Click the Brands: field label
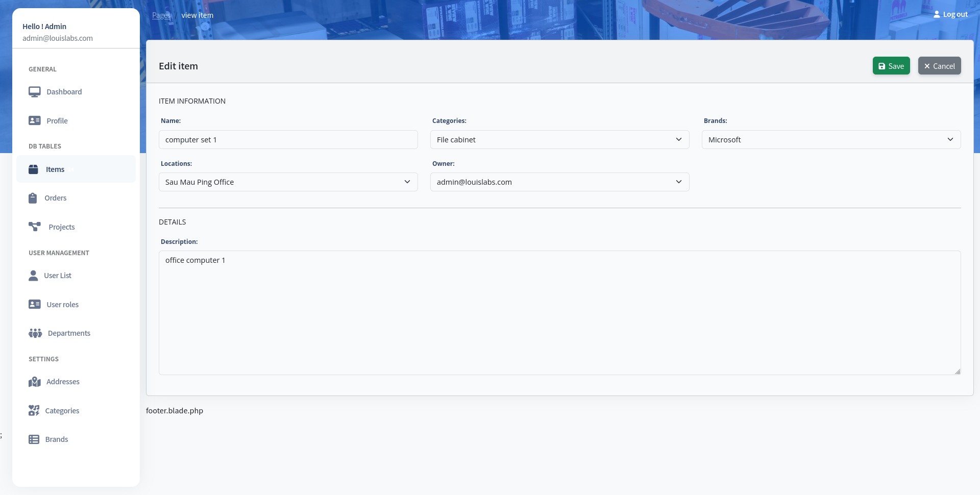 [716, 121]
